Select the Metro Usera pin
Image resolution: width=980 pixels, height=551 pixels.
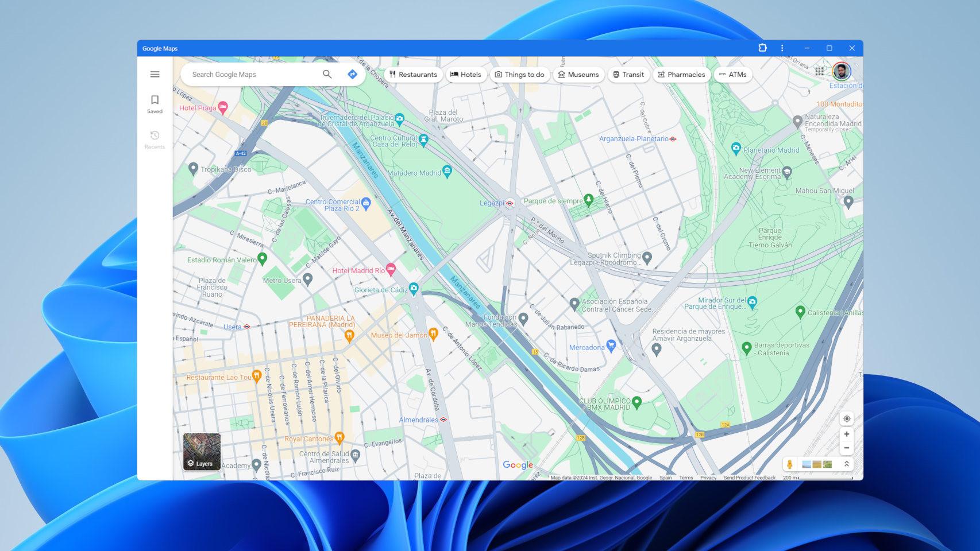[308, 279]
